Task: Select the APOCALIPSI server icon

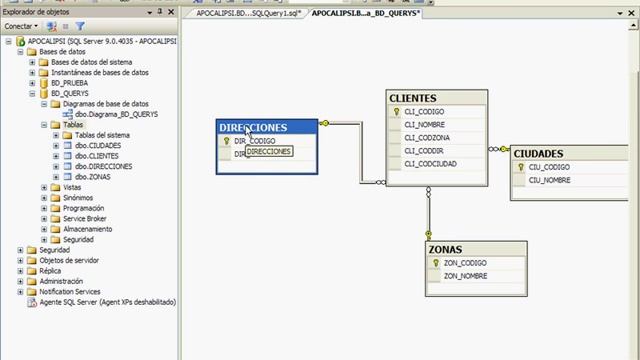Action: point(20,41)
